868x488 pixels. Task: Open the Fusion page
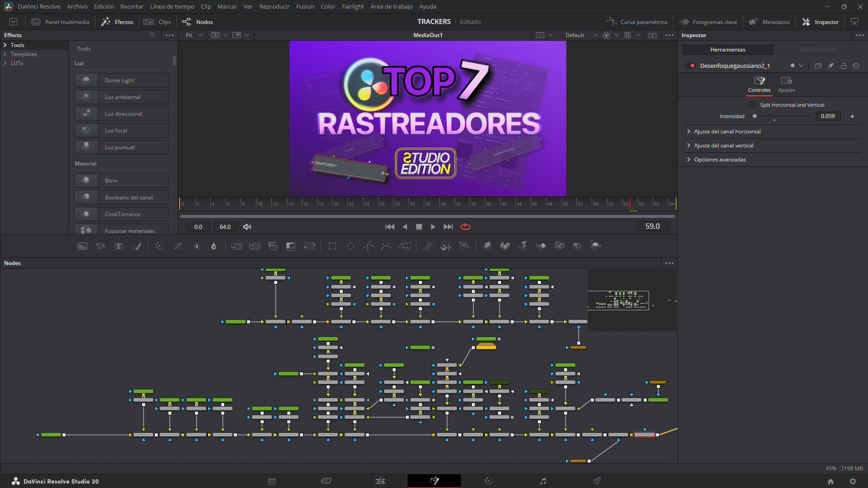click(x=434, y=481)
